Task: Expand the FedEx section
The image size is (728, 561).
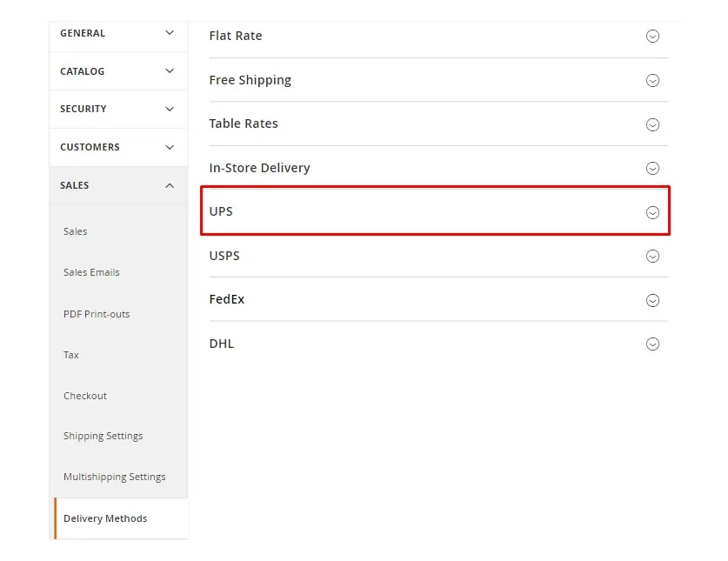Action: 652,299
